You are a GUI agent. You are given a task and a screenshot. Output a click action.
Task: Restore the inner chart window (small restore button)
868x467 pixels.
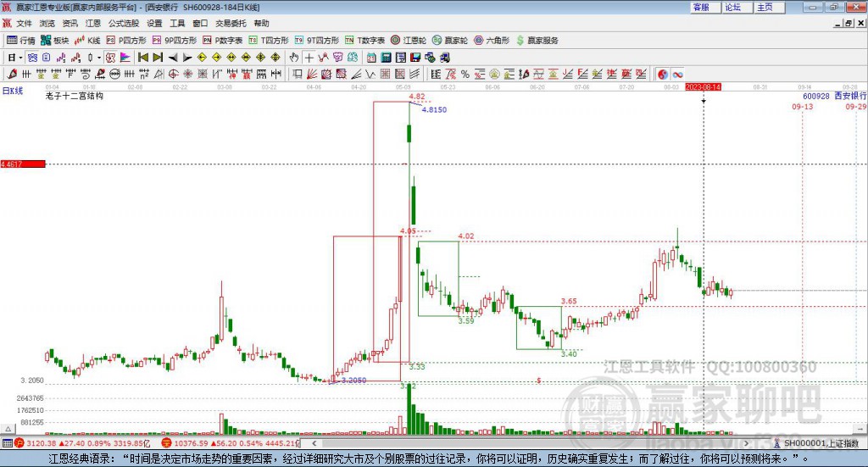point(849,23)
